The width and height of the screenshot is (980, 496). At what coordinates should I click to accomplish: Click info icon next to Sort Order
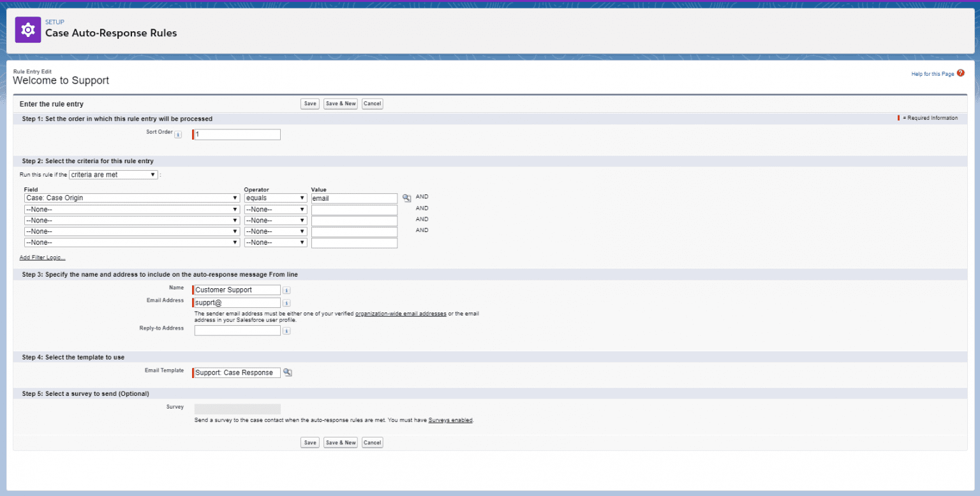[178, 135]
